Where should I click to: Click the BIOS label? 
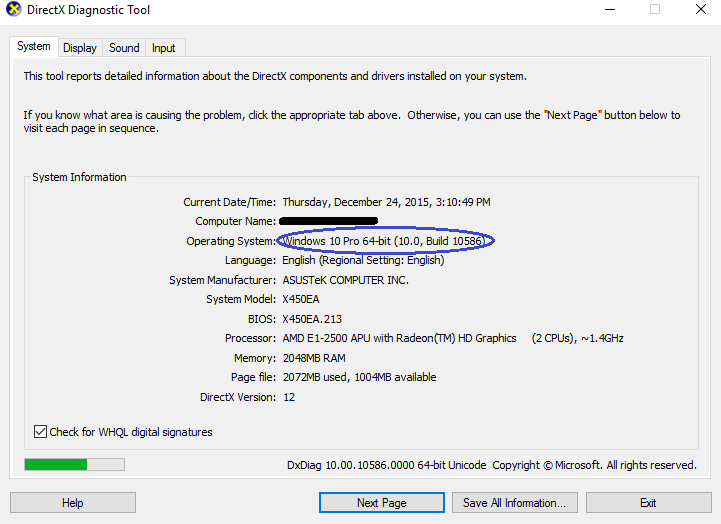262,319
